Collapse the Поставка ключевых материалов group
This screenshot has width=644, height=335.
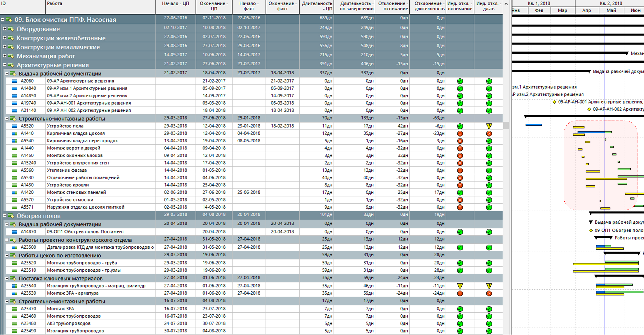pyautogui.click(x=7, y=278)
